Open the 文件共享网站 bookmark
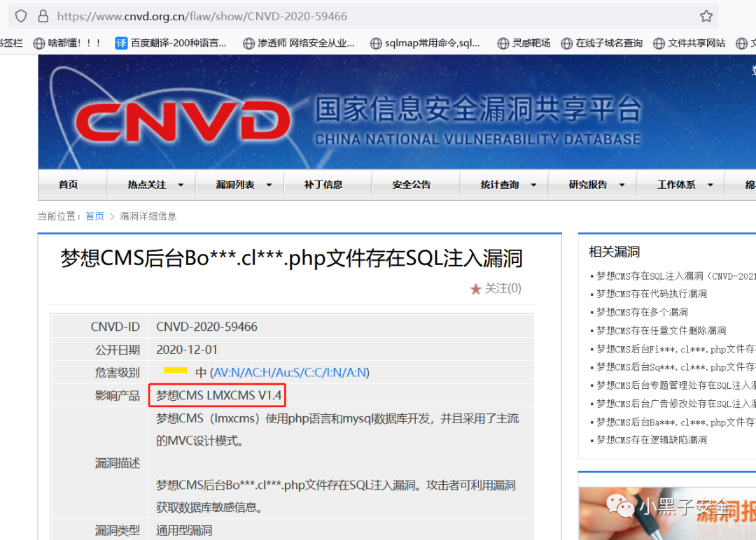Viewport: 756px width, 540px height. [689, 43]
